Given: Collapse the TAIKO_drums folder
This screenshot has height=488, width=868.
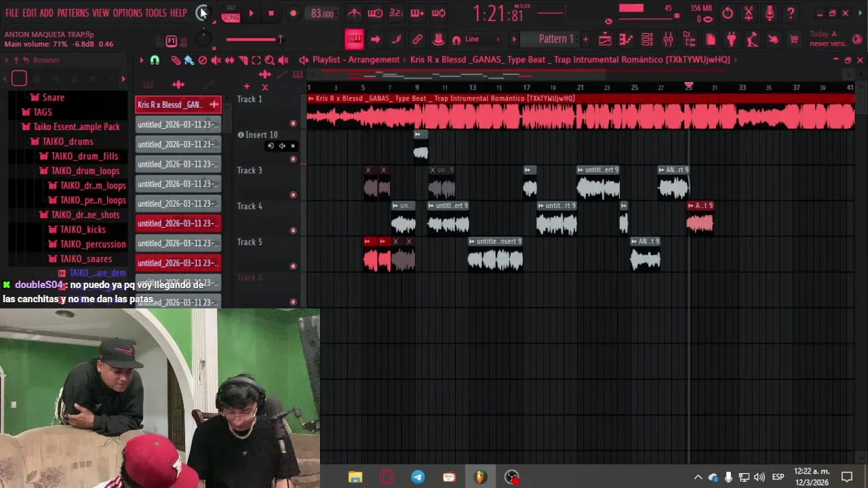Looking at the screenshot, I should (62, 142).
